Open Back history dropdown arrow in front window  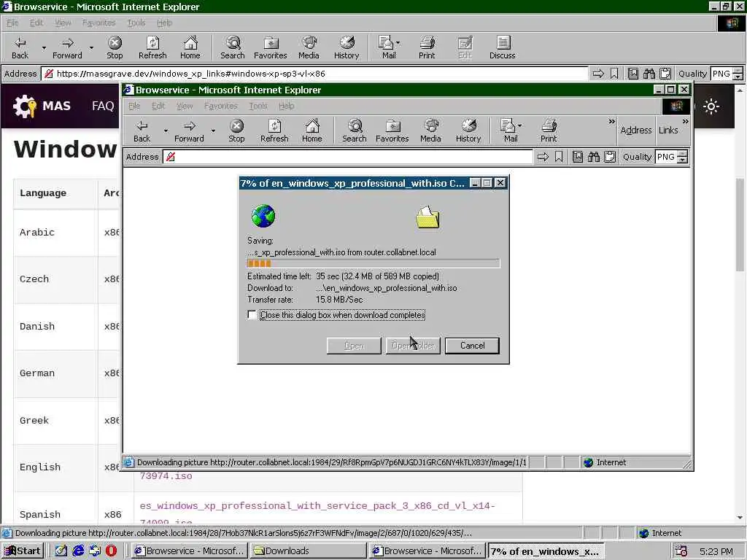(x=166, y=131)
